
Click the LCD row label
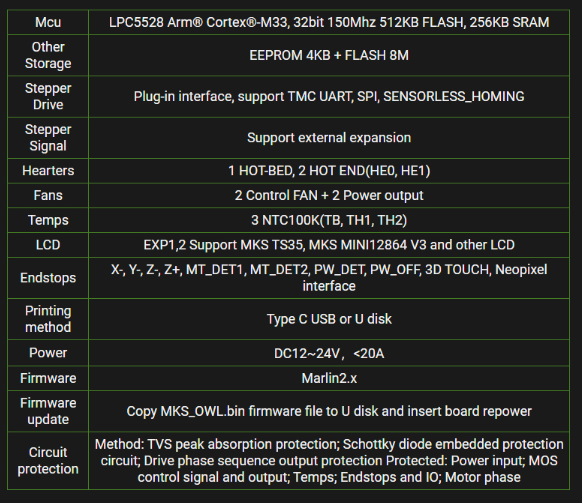[48, 245]
